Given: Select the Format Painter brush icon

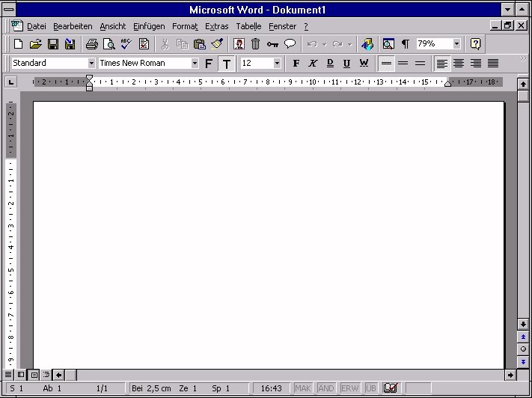Looking at the screenshot, I should 217,44.
